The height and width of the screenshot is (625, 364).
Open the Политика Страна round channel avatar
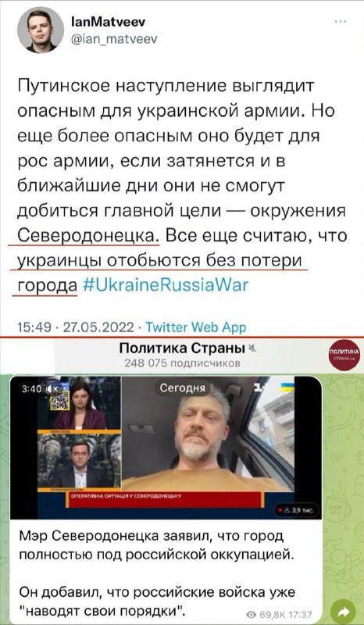(x=344, y=353)
